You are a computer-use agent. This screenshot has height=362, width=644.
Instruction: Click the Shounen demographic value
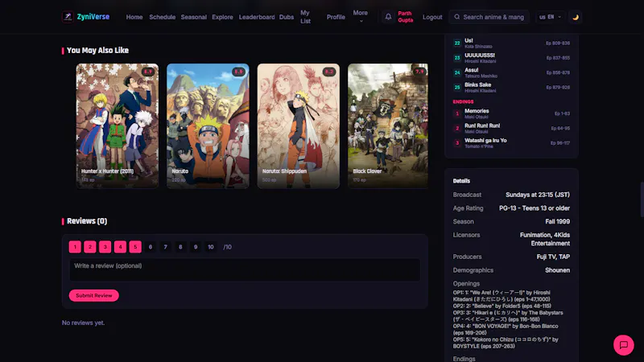[x=557, y=270]
